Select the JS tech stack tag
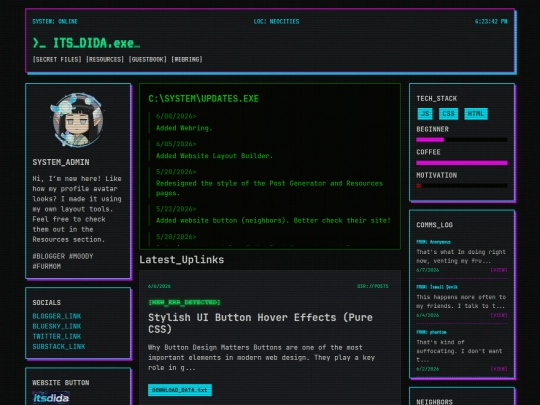540x405 pixels. click(425, 114)
